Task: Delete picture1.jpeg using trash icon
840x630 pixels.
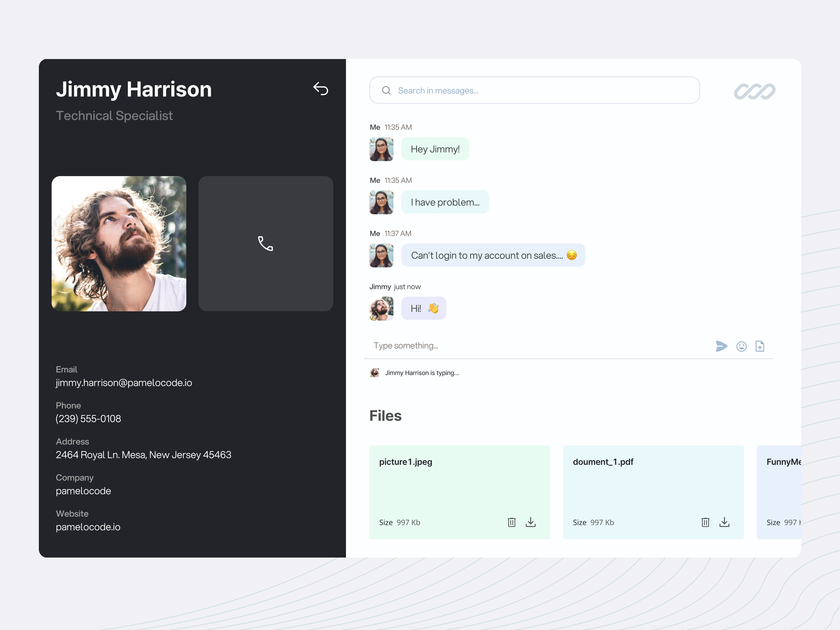Action: pyautogui.click(x=512, y=522)
